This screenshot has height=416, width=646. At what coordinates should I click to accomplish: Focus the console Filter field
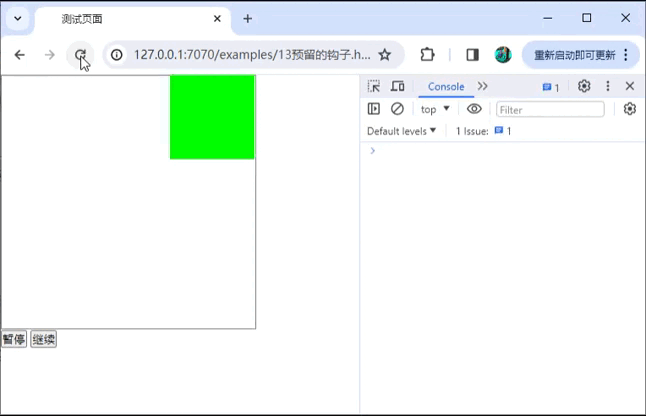point(550,110)
